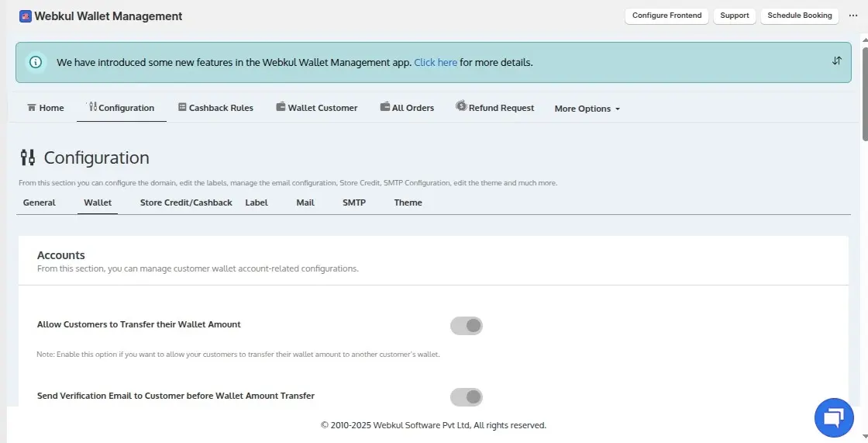Open the three-dot overflow menu
This screenshot has height=443, width=868.
tap(853, 16)
